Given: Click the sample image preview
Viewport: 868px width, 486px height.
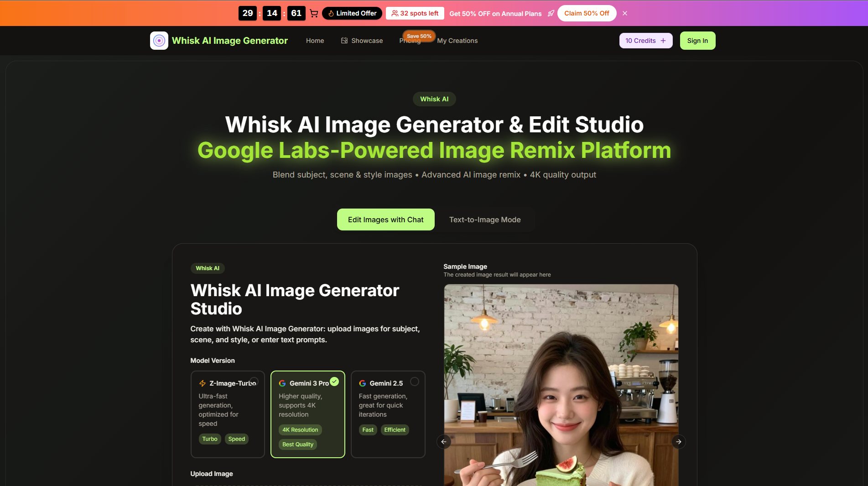Looking at the screenshot, I should coord(561,385).
